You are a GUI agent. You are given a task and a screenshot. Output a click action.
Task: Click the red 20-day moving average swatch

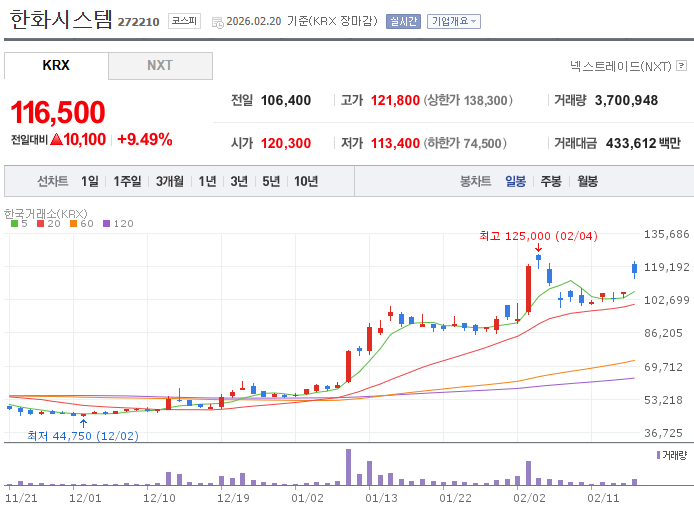click(x=40, y=224)
